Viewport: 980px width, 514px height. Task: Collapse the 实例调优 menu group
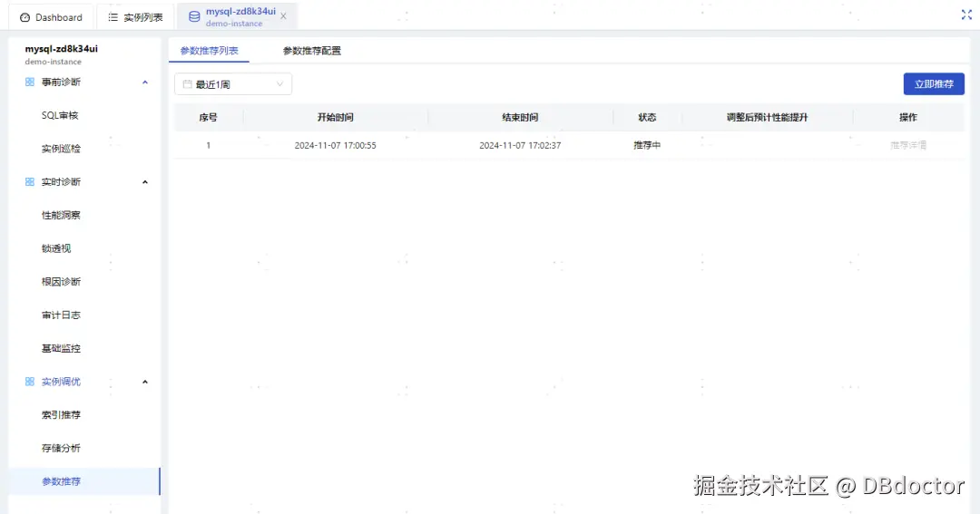(x=145, y=382)
